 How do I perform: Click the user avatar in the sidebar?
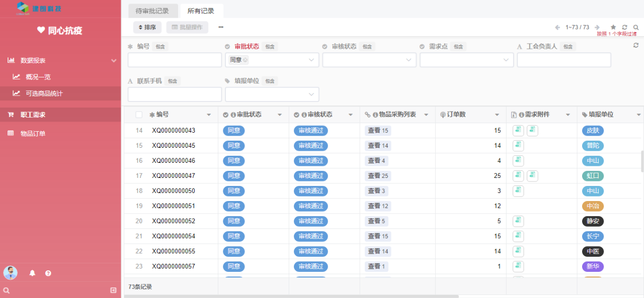point(11,273)
